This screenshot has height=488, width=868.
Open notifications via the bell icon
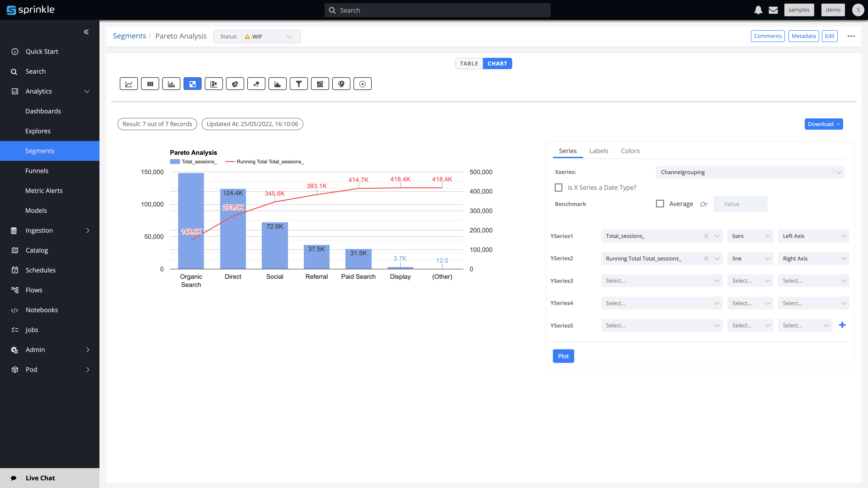pyautogui.click(x=758, y=10)
